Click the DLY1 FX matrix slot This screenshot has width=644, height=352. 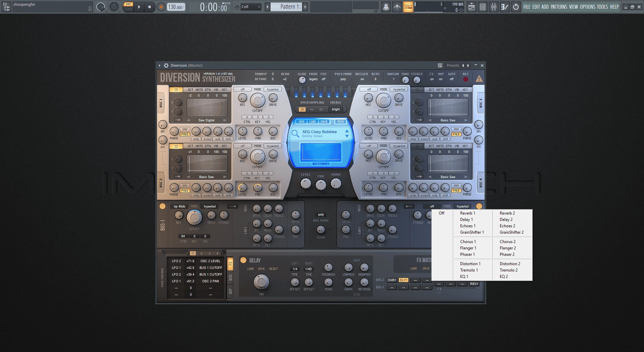tap(404, 280)
